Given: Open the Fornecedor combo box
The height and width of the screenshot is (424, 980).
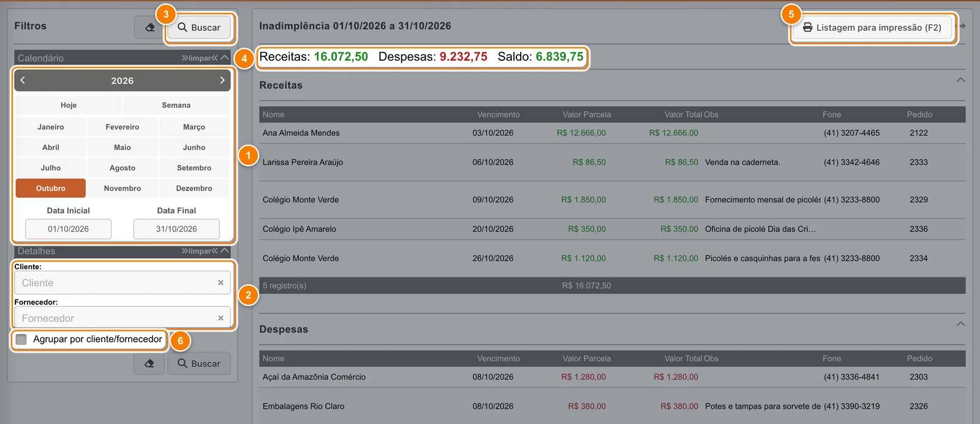Looking at the screenshot, I should (x=123, y=319).
